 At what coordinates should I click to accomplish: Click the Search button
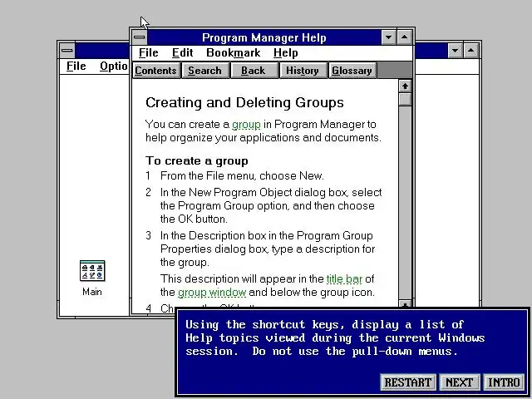205,71
